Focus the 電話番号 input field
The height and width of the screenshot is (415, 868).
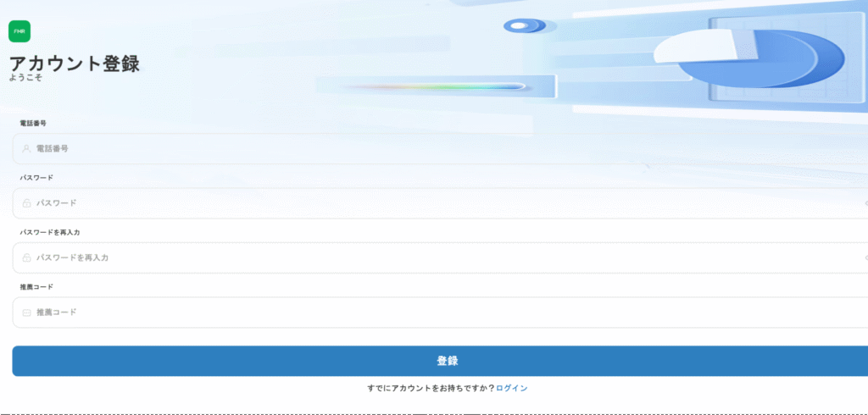[x=440, y=148]
